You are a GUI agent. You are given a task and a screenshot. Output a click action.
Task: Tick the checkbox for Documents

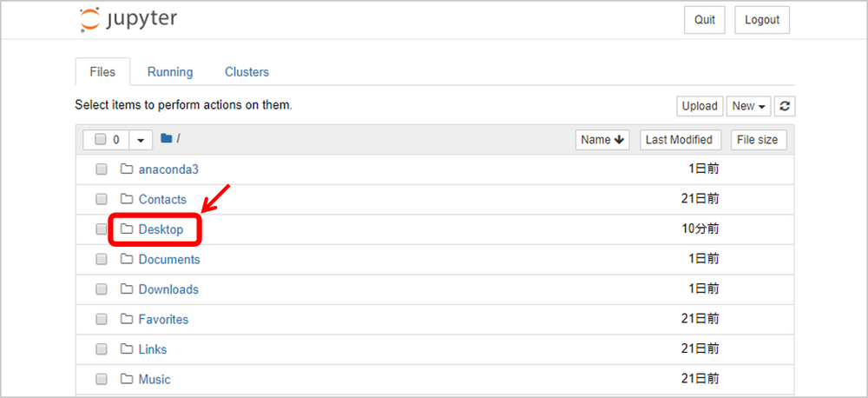tap(101, 260)
